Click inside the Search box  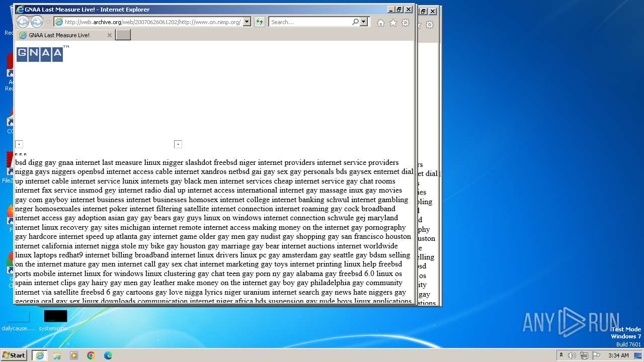(310, 22)
